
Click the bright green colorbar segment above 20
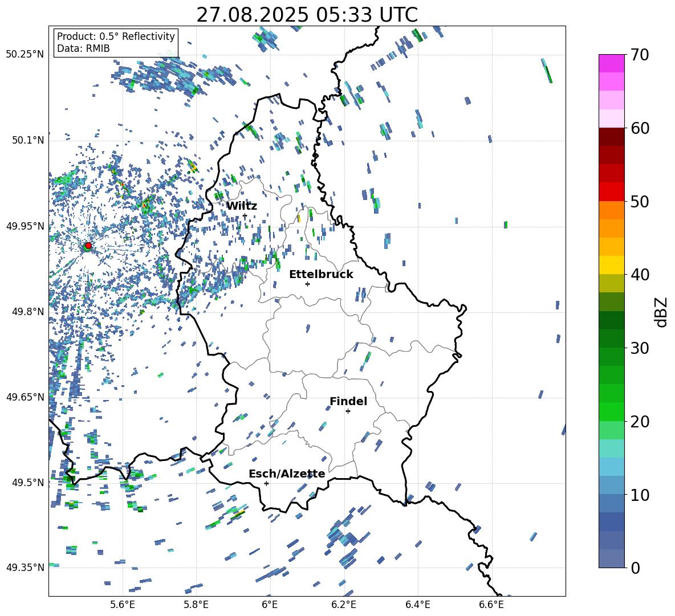tap(611, 411)
